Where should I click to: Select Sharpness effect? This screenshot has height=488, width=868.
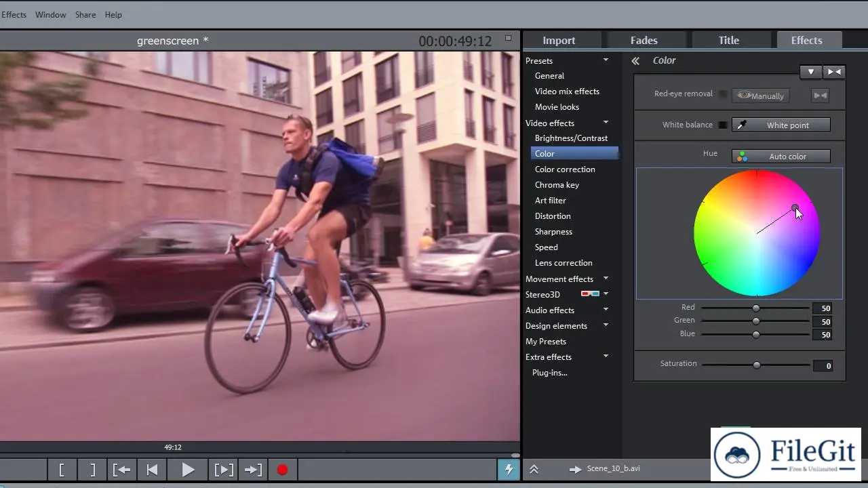pos(553,232)
